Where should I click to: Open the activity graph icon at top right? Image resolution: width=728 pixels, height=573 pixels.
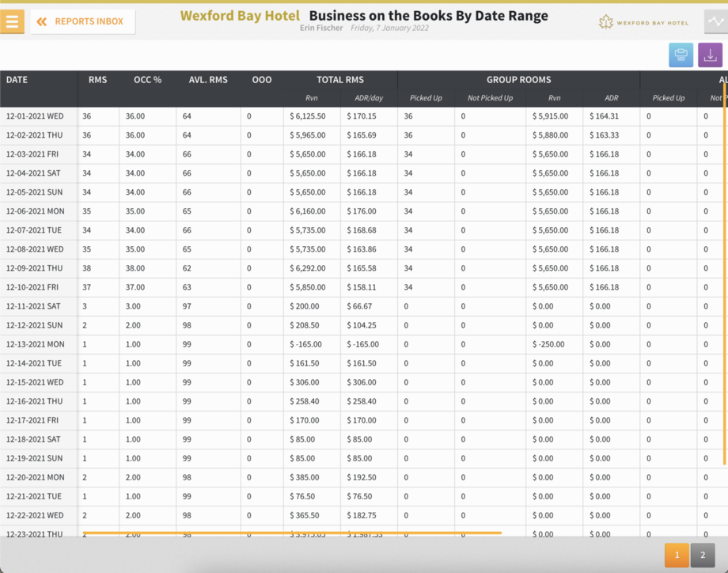tap(716, 21)
